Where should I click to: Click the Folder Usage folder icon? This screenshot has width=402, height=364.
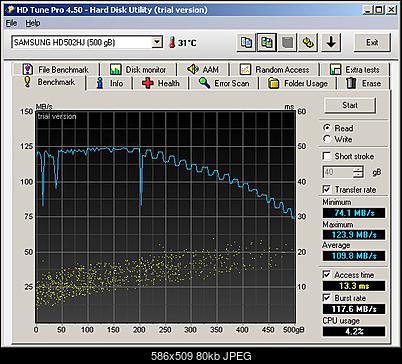click(274, 83)
